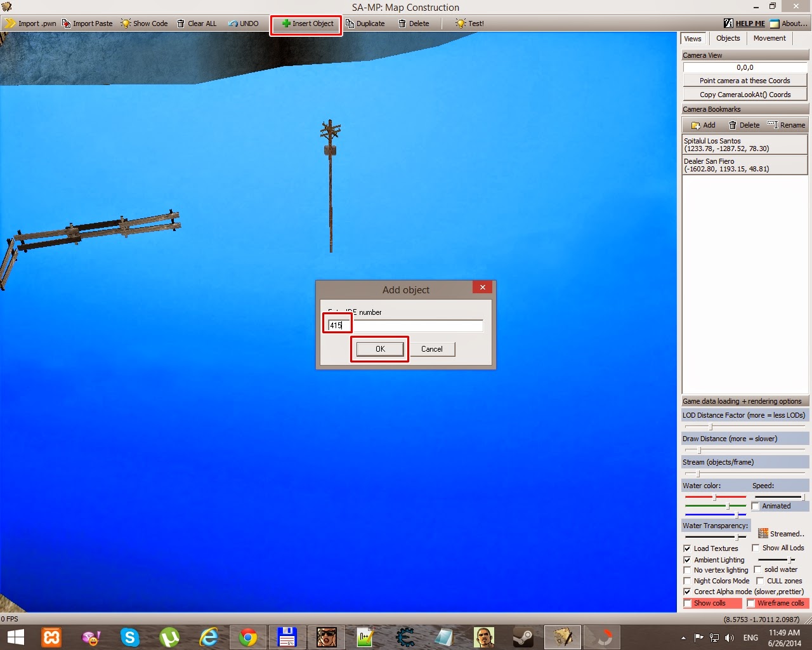This screenshot has width=812, height=650.
Task: Select the Dealer San Fiero bookmark
Action: (x=745, y=165)
